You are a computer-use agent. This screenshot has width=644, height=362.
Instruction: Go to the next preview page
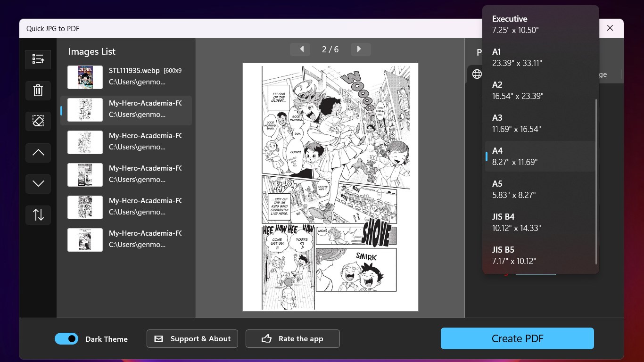click(361, 49)
